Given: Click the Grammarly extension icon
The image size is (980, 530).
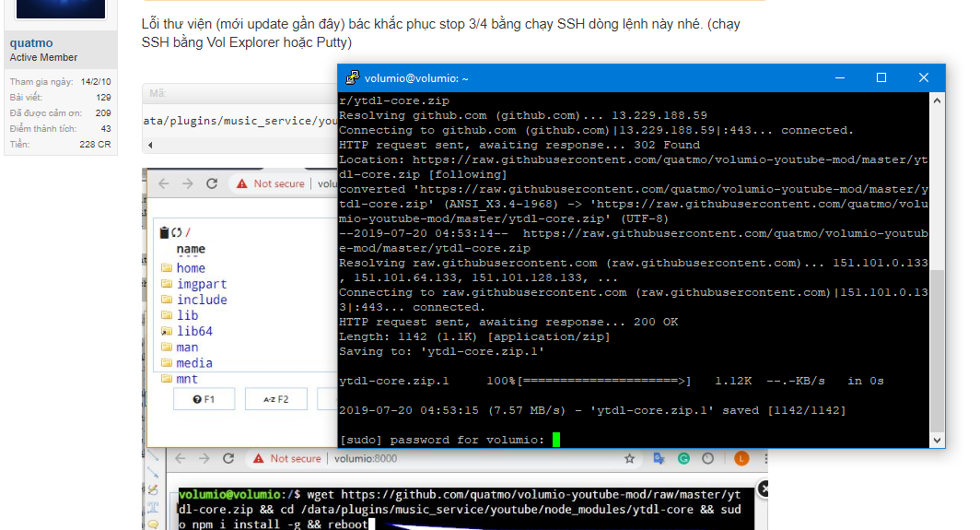Looking at the screenshot, I should coord(683,459).
